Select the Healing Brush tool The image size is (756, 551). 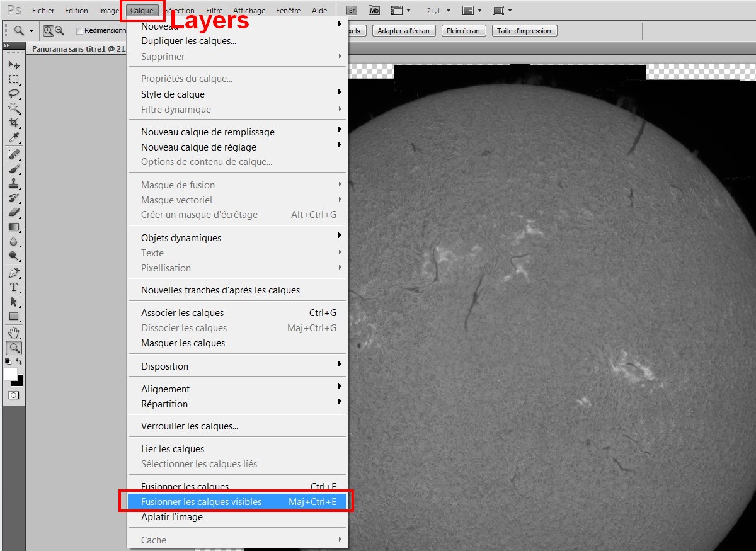pos(13,154)
